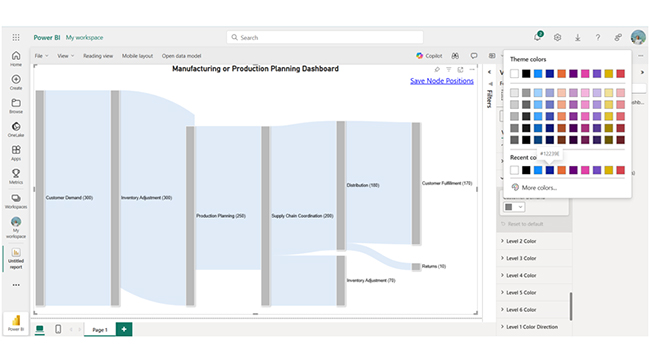Open Metrics in the sidebar
This screenshot has width=650, height=363.
[x=16, y=176]
